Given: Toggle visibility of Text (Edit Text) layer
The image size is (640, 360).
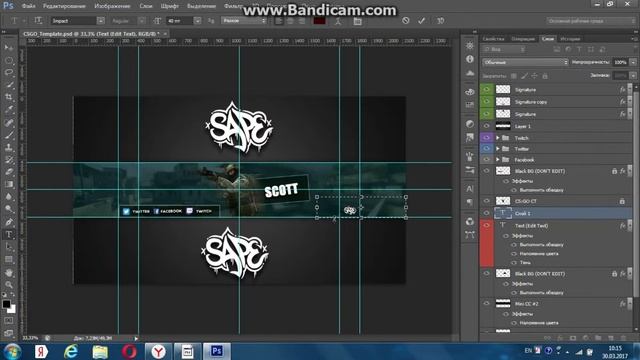Looking at the screenshot, I should point(487,225).
